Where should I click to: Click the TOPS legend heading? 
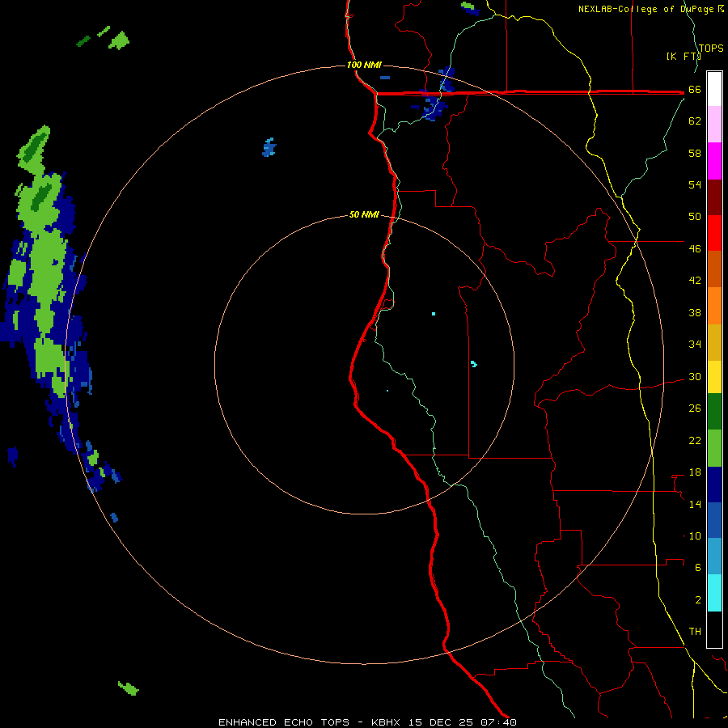pyautogui.click(x=711, y=49)
